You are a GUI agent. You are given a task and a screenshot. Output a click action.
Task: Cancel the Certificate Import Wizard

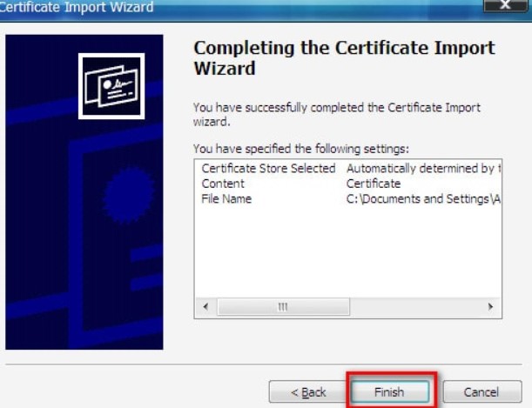(x=482, y=392)
